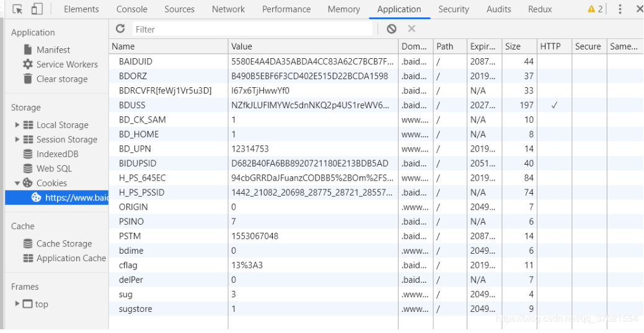Expand the Local Storage tree node
Image resolution: width=644 pixels, height=333 pixels.
click(17, 124)
